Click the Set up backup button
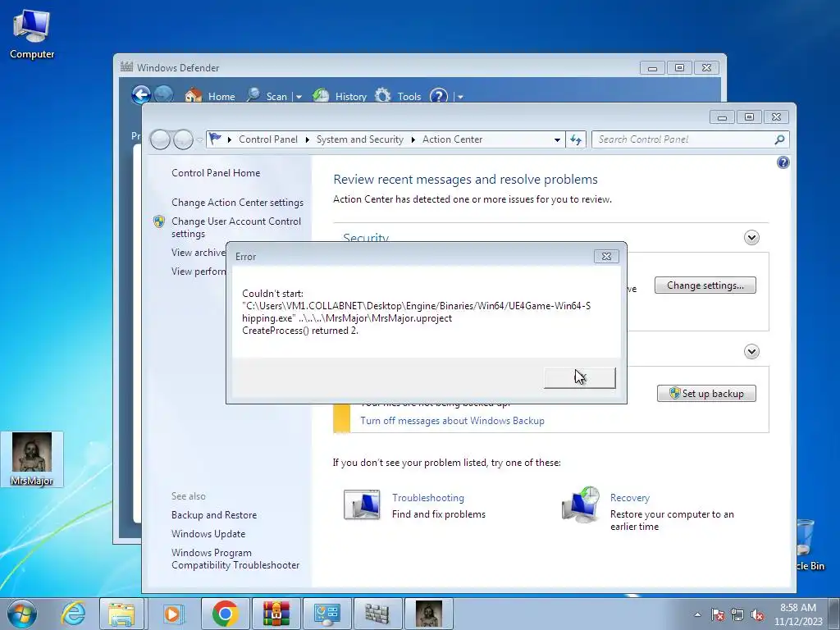This screenshot has height=630, width=840. coord(706,393)
